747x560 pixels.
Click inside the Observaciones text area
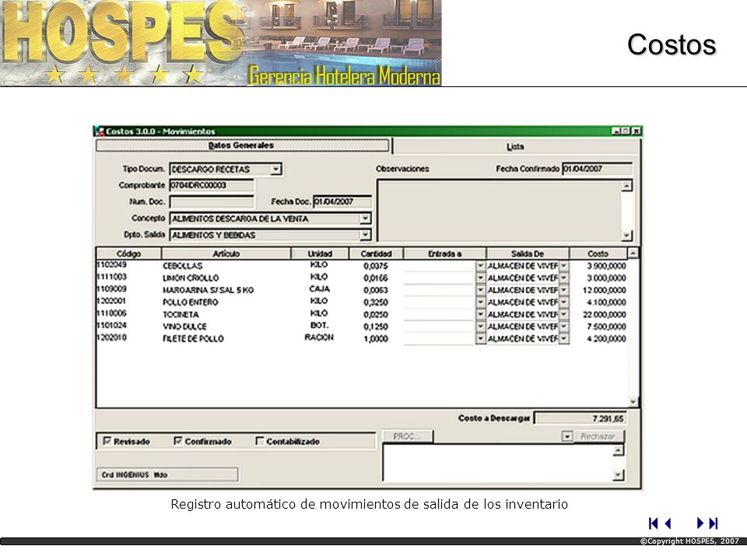click(x=500, y=210)
